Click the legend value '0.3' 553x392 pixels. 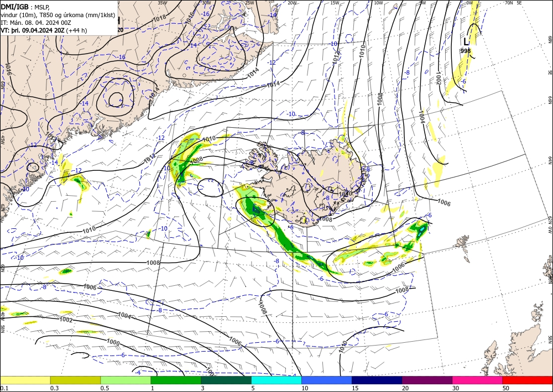(x=54, y=388)
